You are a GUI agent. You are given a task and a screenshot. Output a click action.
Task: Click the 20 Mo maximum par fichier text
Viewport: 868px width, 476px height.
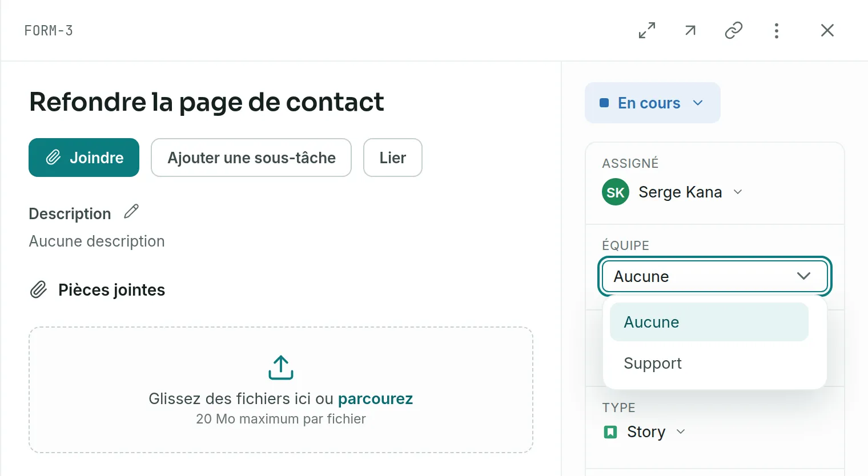tap(281, 419)
